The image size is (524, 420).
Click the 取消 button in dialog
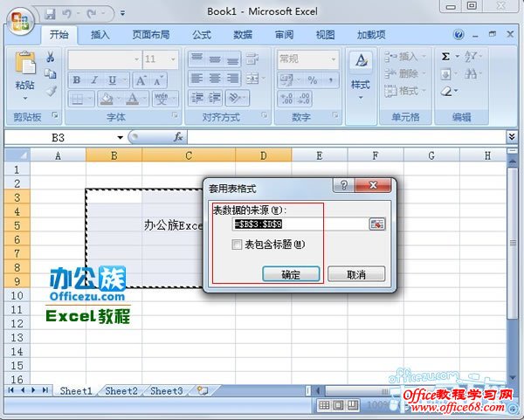356,275
